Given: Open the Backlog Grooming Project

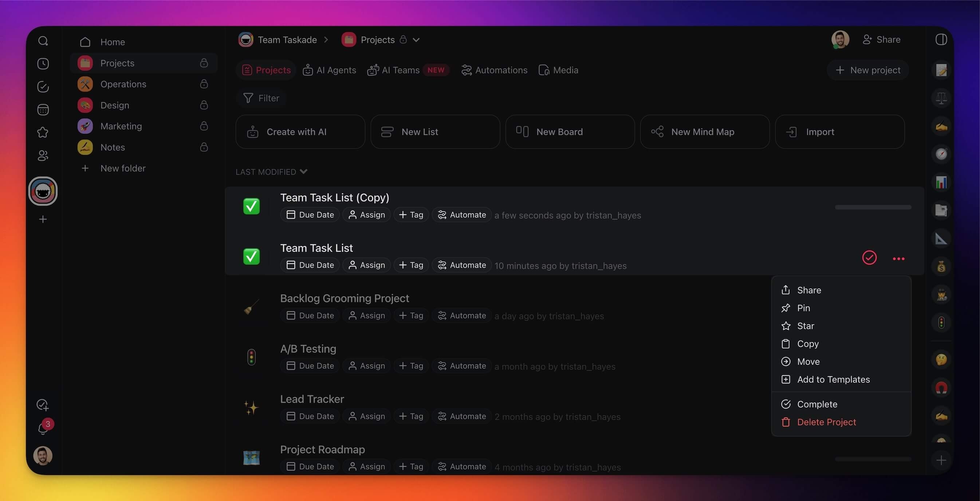Looking at the screenshot, I should 344,298.
